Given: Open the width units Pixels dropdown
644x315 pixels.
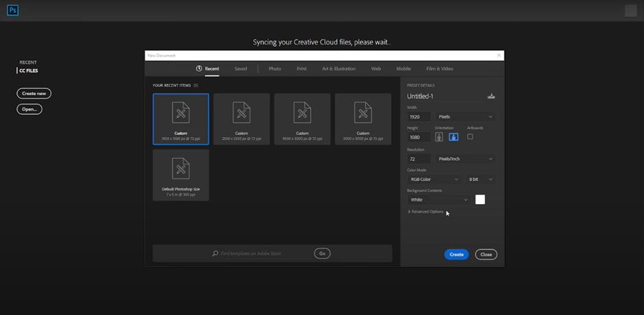Looking at the screenshot, I should click(465, 117).
